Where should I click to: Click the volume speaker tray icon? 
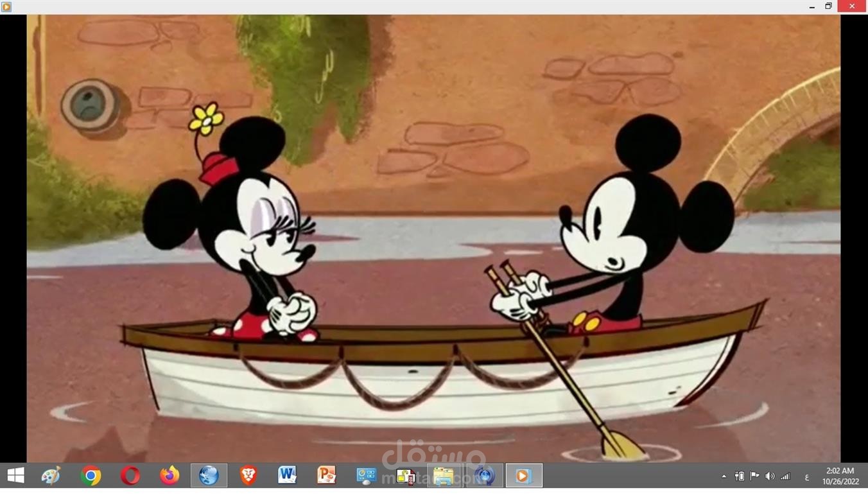tap(770, 476)
